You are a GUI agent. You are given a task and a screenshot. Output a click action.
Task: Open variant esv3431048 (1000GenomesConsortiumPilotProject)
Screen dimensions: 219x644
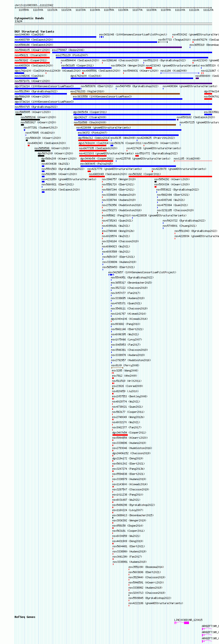(133, 34)
